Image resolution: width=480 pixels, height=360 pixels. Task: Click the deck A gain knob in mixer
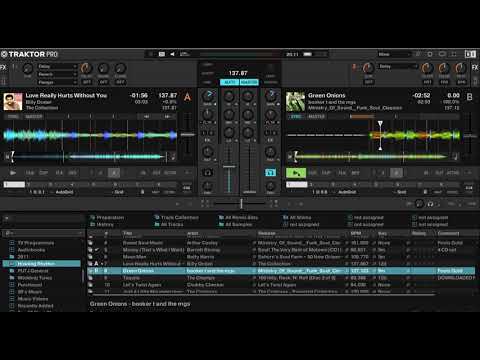(209, 96)
